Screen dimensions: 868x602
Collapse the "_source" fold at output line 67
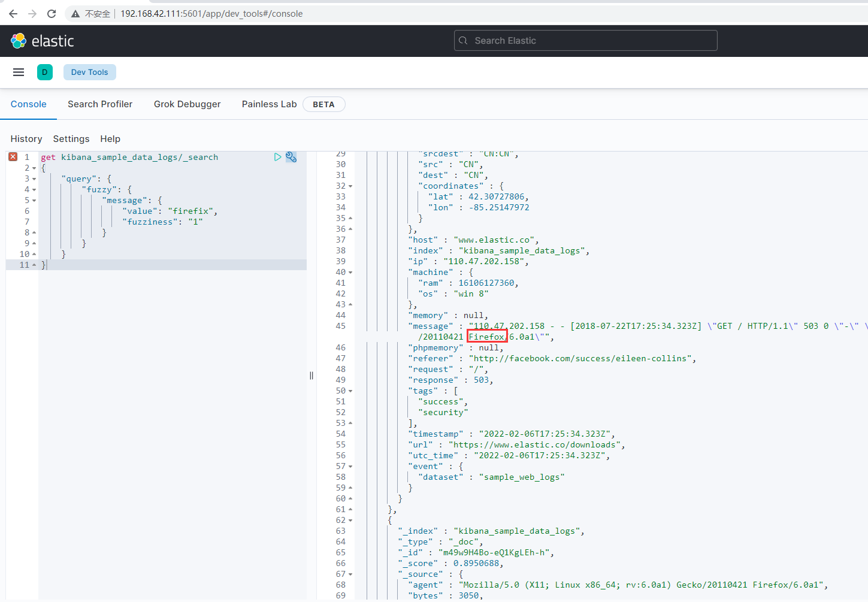pos(350,574)
